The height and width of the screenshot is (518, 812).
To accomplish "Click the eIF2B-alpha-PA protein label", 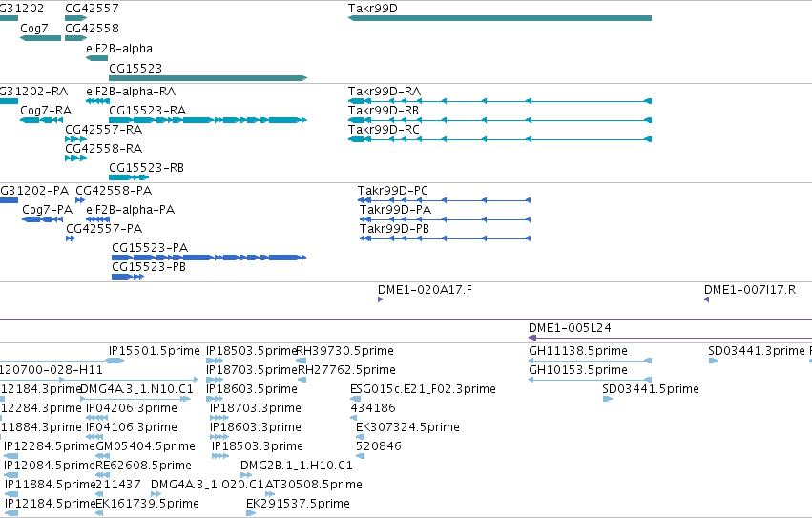I will click(131, 210).
